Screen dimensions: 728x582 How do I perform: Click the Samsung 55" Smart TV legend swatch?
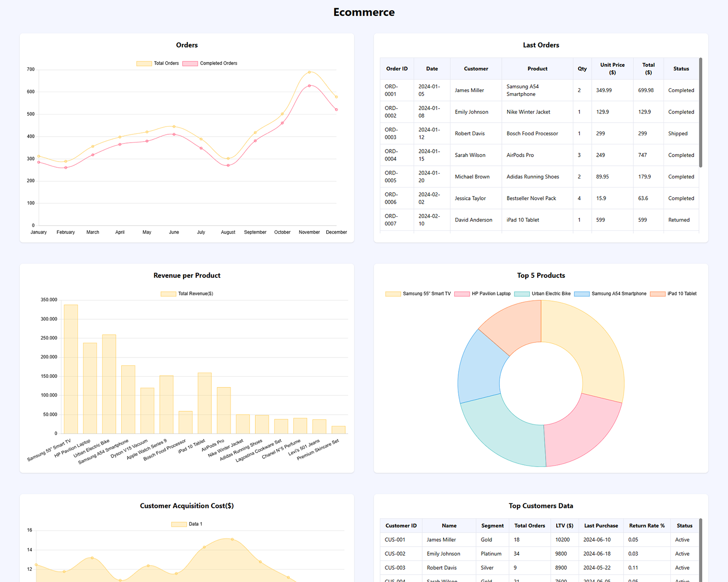tap(393, 294)
